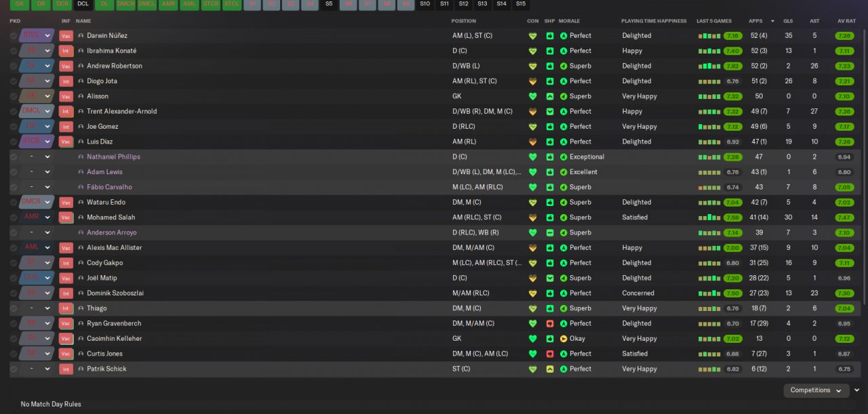Click Trent Alexander-Arnold's 27 assists value
This screenshot has width=868, height=414.
point(814,111)
